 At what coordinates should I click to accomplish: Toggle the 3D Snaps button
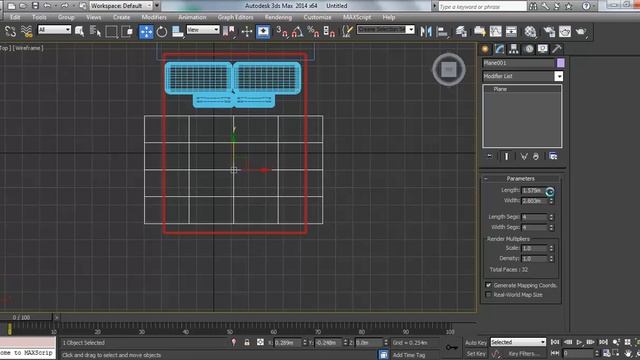coord(282,31)
